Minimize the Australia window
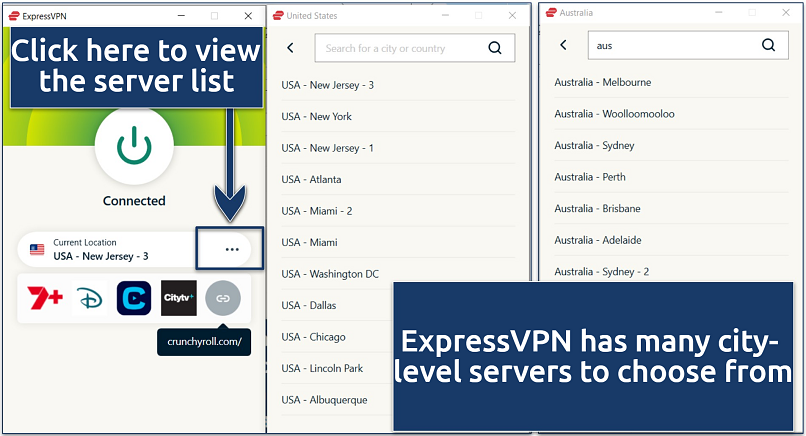This screenshot has width=806, height=436. coord(719,12)
